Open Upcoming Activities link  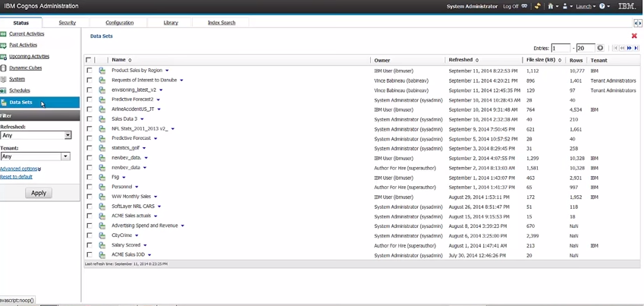29,56
